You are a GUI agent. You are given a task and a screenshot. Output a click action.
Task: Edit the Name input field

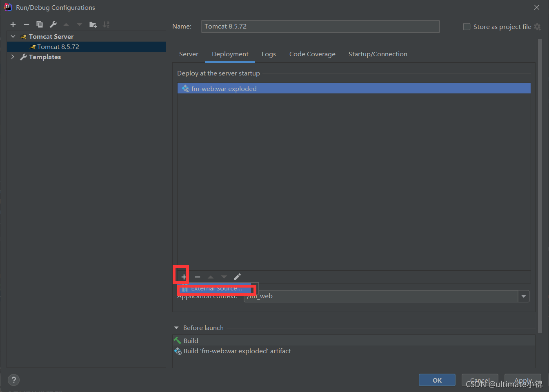[x=320, y=27]
